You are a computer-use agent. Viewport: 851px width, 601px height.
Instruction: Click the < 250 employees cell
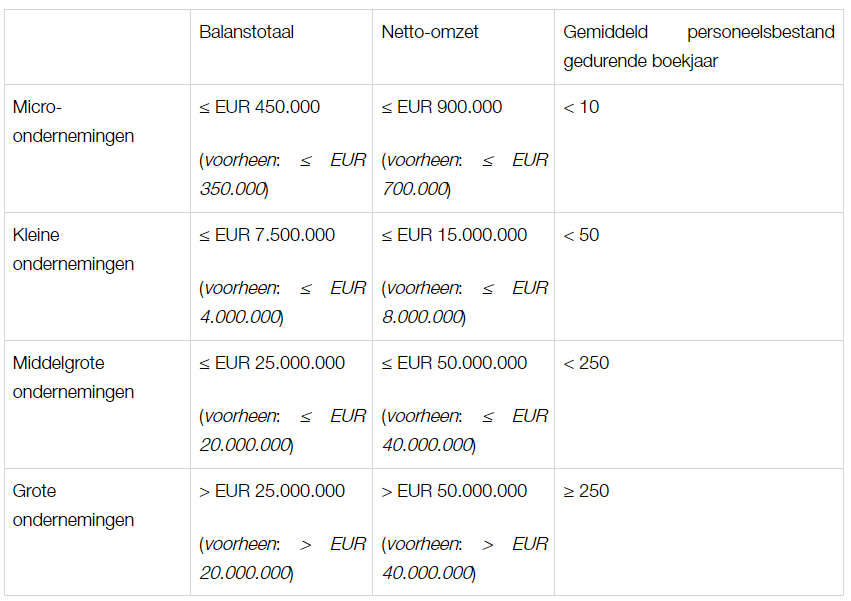(x=586, y=363)
